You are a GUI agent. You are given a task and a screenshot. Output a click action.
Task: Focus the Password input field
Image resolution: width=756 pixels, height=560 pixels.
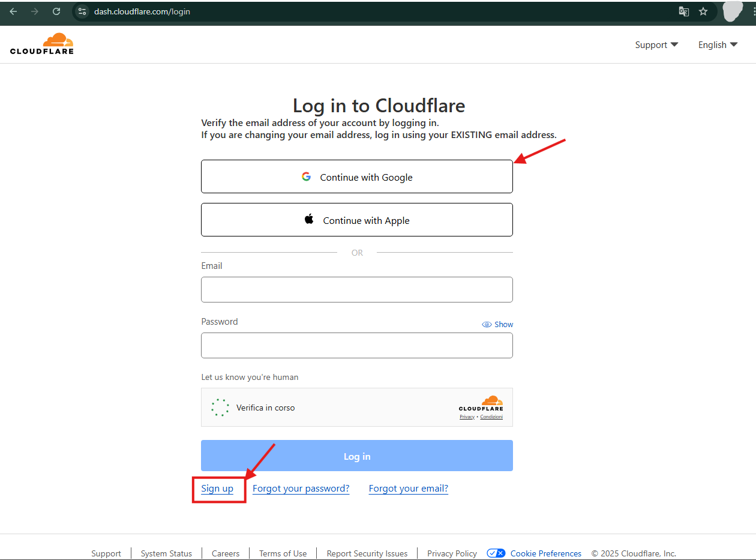[357, 345]
